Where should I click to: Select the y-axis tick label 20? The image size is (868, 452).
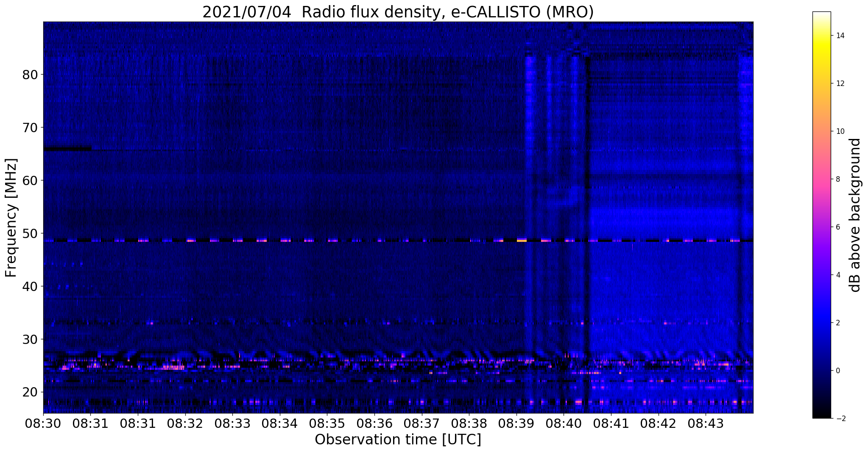point(30,392)
